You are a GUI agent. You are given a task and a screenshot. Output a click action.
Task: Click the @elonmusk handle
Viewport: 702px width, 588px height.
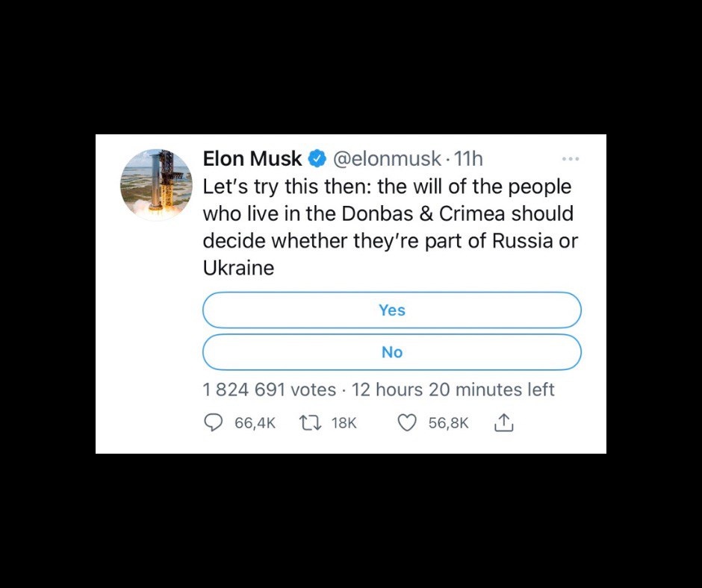click(387, 159)
